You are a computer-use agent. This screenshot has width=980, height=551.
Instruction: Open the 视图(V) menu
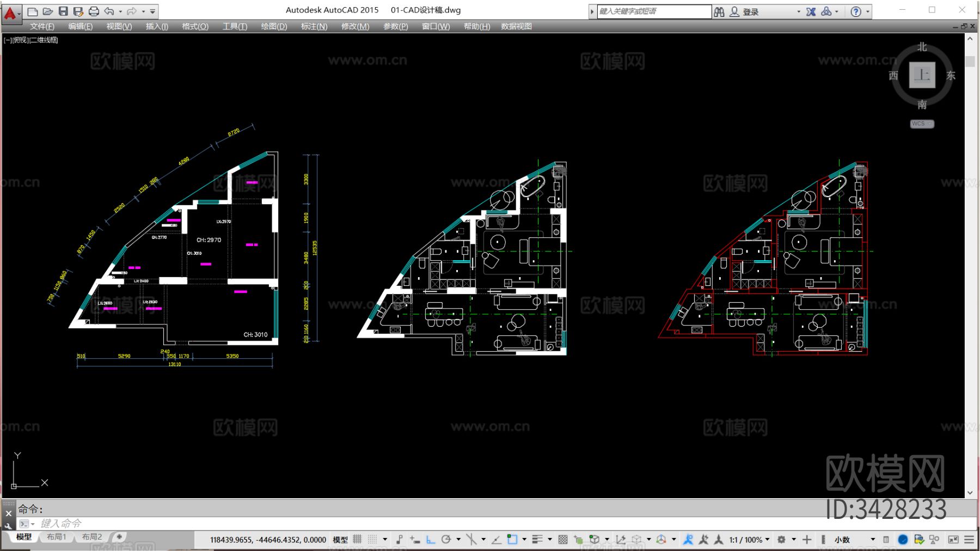[119, 26]
